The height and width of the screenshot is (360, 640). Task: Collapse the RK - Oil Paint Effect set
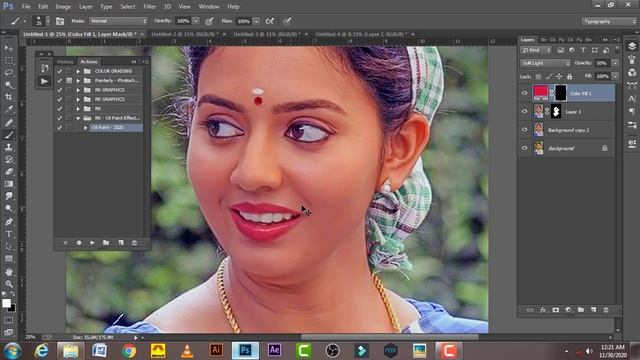pos(78,118)
